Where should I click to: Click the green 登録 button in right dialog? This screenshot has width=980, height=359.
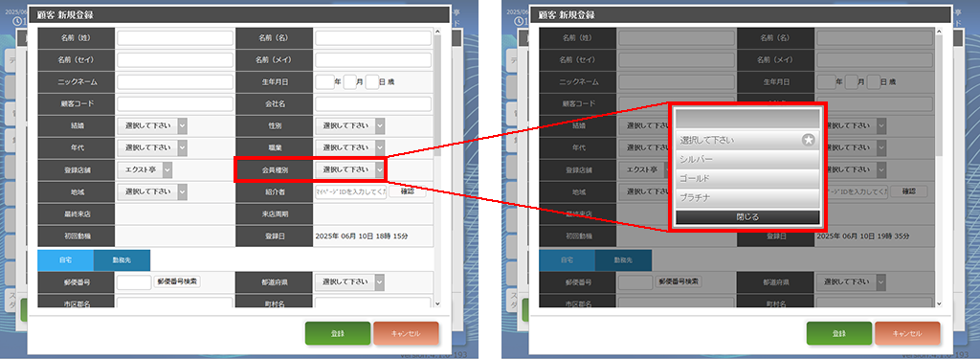[838, 333]
